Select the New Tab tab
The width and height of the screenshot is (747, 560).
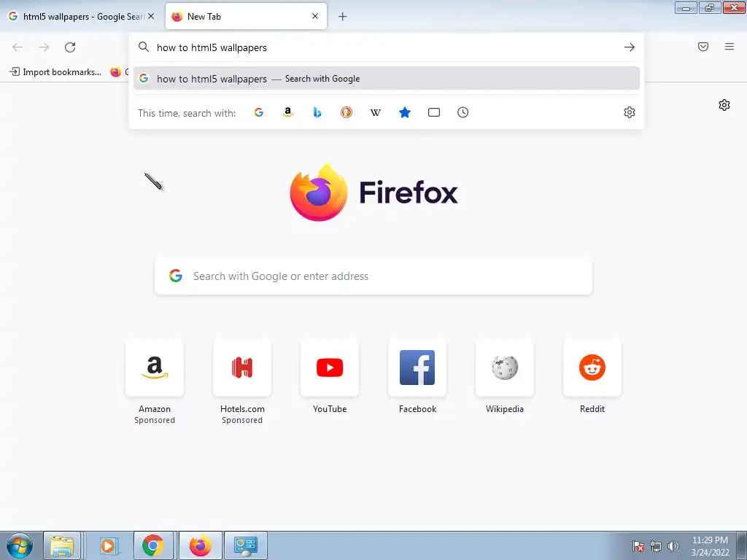246,16
